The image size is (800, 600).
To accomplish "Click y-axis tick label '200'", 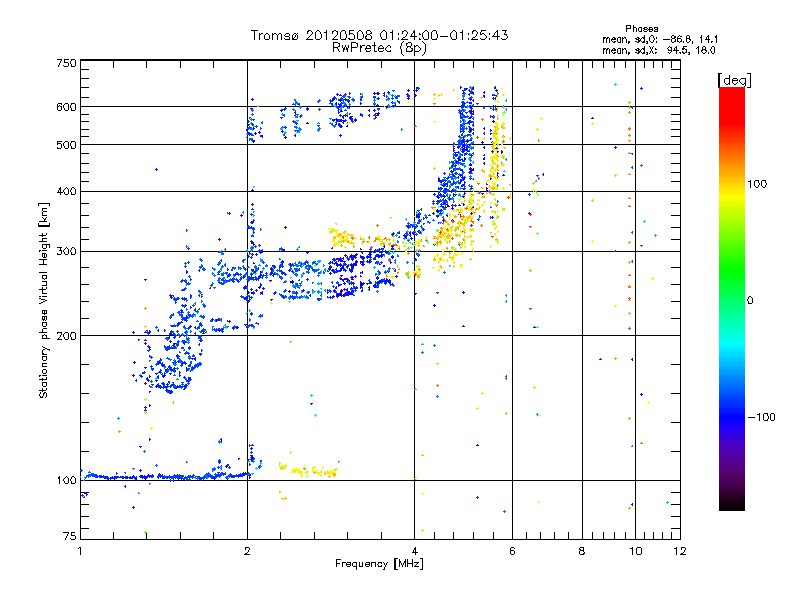I will coord(66,336).
